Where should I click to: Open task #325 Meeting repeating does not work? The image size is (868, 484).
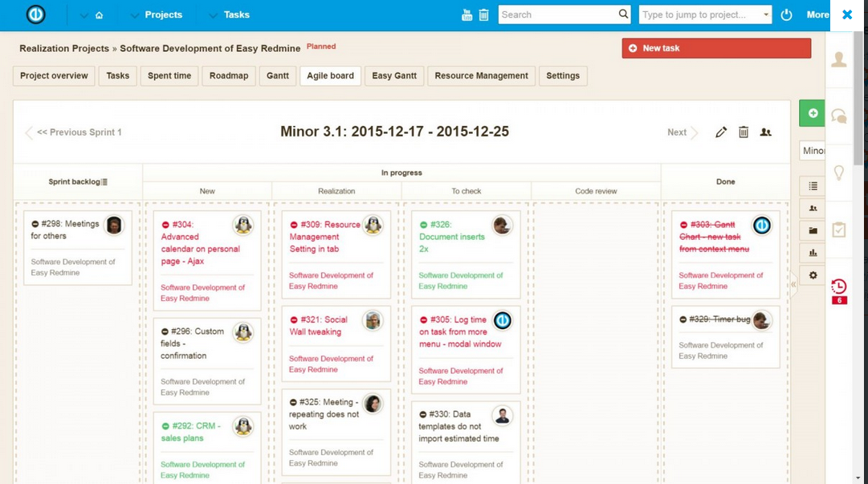tap(324, 414)
